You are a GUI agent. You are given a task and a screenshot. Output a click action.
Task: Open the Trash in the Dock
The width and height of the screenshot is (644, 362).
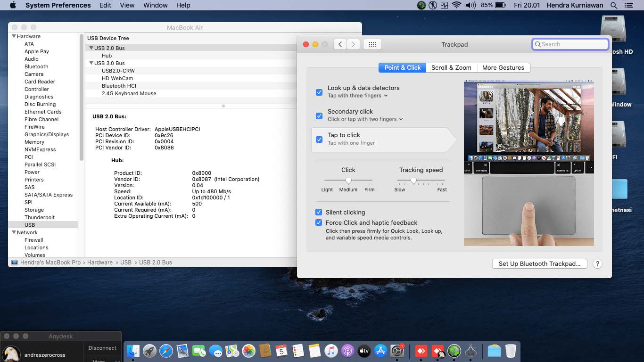511,351
